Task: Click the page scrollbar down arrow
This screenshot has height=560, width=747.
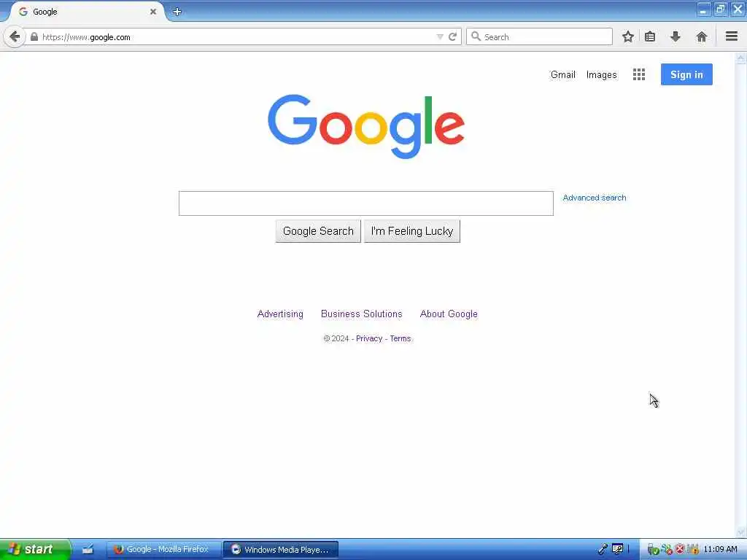Action: [740, 532]
